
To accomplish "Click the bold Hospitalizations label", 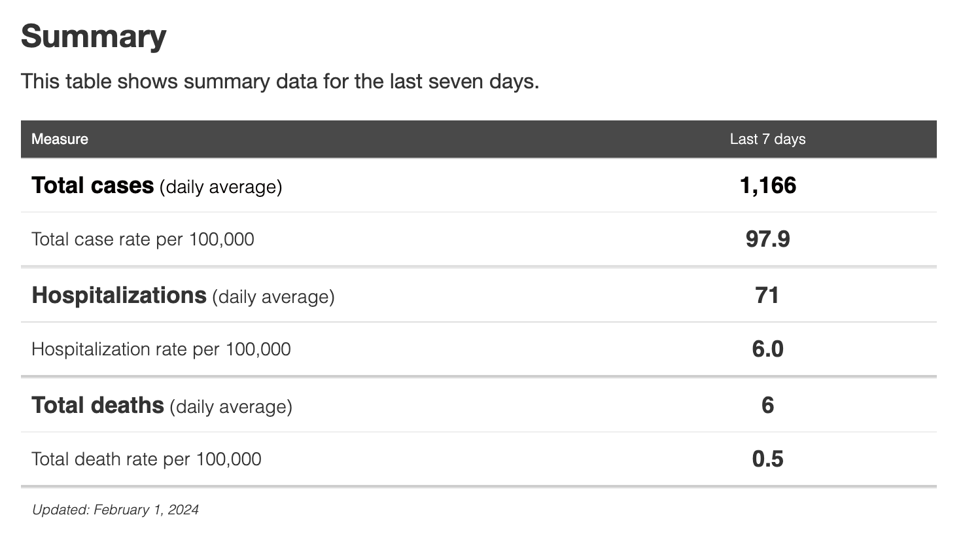I will [118, 295].
